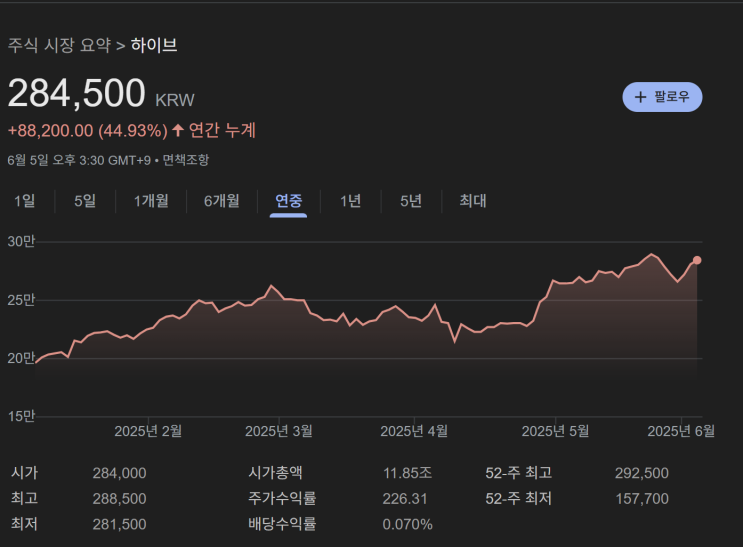
Task: Click the 30만 y-axis label
Action: tap(21, 242)
